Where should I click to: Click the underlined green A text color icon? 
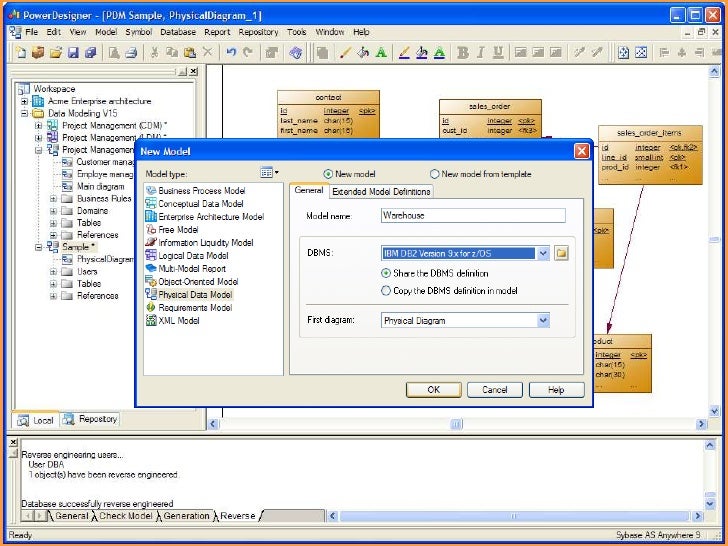click(439, 52)
